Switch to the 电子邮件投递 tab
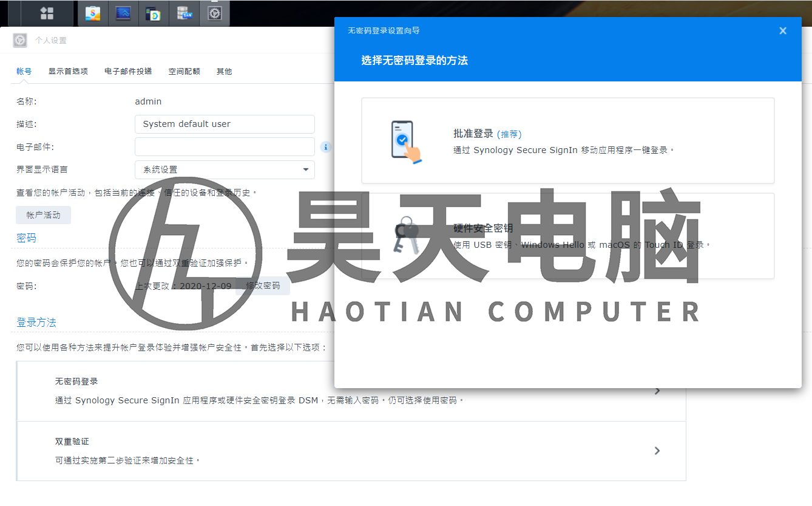This screenshot has width=812, height=506. click(127, 71)
